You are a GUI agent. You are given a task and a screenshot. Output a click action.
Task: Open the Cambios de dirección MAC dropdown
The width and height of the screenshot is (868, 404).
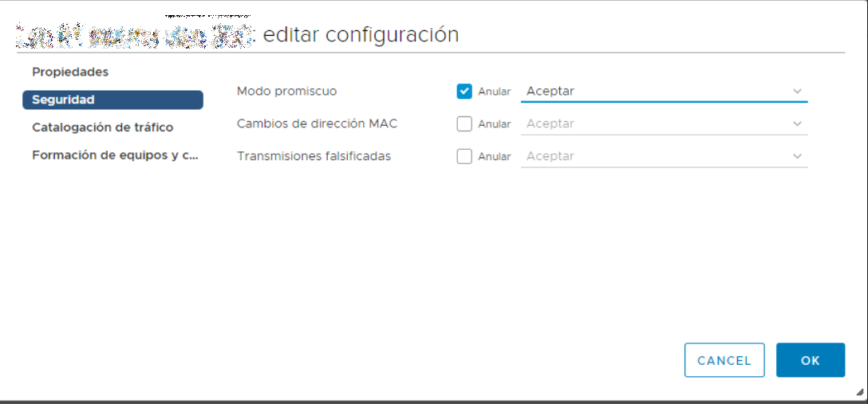[x=654, y=124]
